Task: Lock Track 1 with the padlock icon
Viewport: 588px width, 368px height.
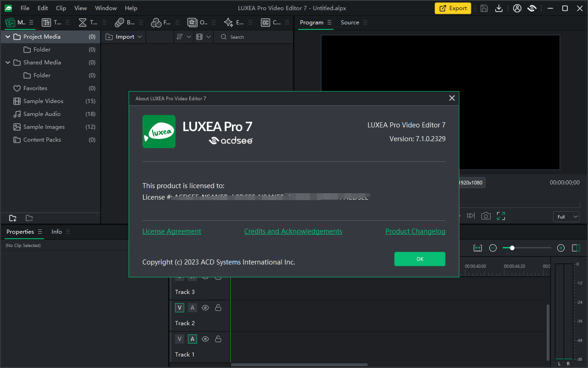Action: tap(218, 339)
